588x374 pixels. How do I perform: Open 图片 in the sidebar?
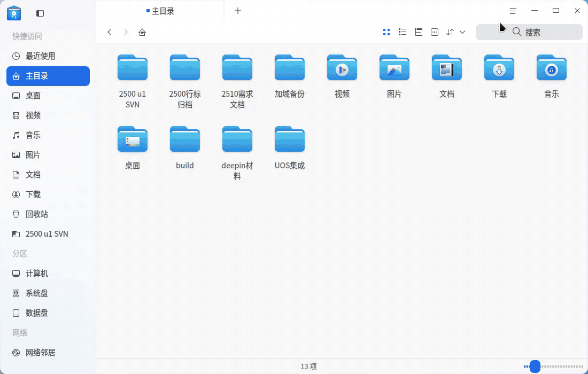tap(48, 155)
